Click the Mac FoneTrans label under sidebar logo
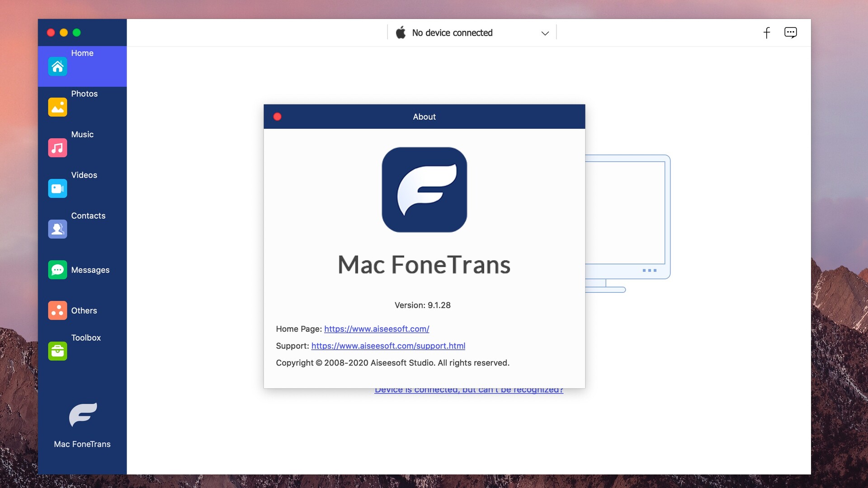The height and width of the screenshot is (488, 868). 82,444
